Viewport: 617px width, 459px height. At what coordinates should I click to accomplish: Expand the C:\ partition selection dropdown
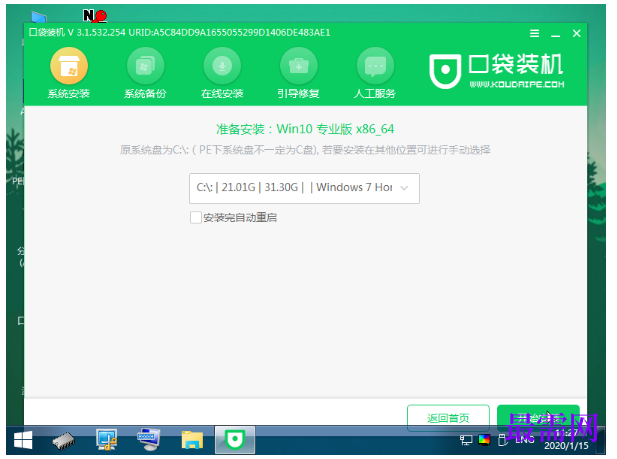304,188
